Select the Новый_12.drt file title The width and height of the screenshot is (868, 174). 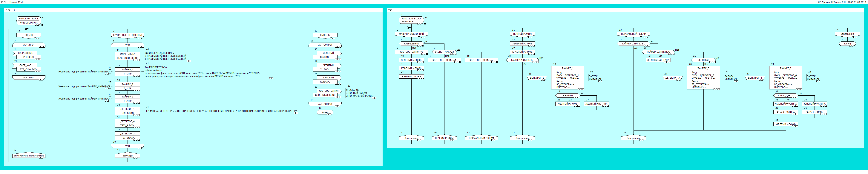point(17,2)
